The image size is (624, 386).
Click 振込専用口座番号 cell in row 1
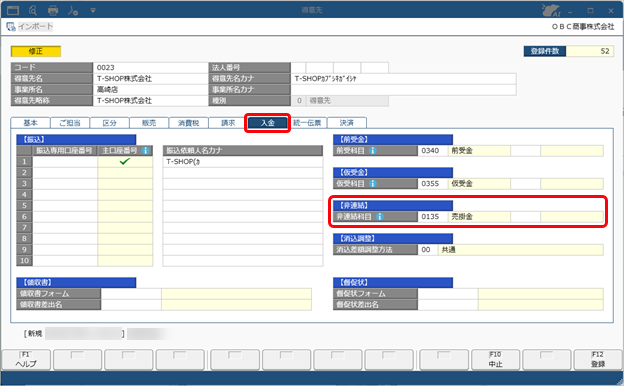click(65, 162)
